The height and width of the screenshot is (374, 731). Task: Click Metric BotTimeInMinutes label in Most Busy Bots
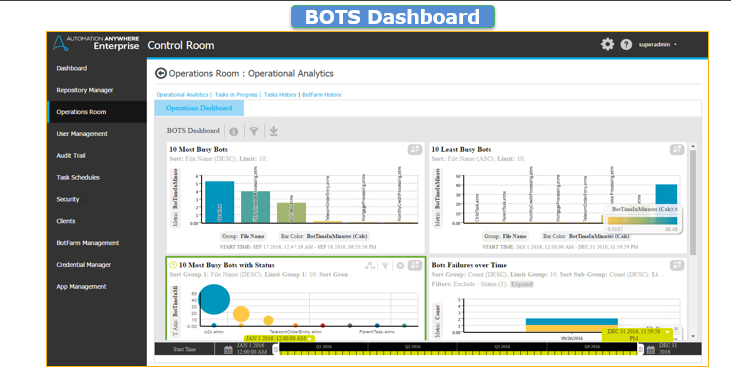(x=175, y=198)
